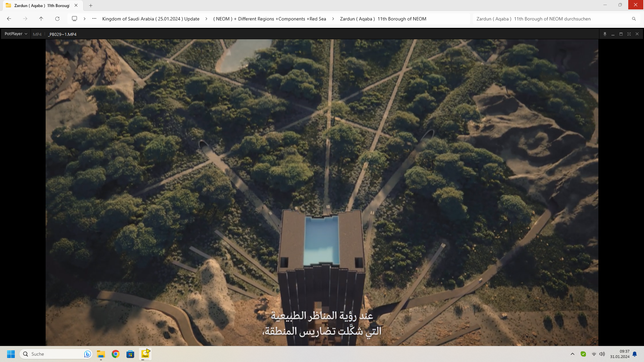Image resolution: width=644 pixels, height=362 pixels.
Task: Add a new Explorer tab
Action: pyautogui.click(x=91, y=5)
